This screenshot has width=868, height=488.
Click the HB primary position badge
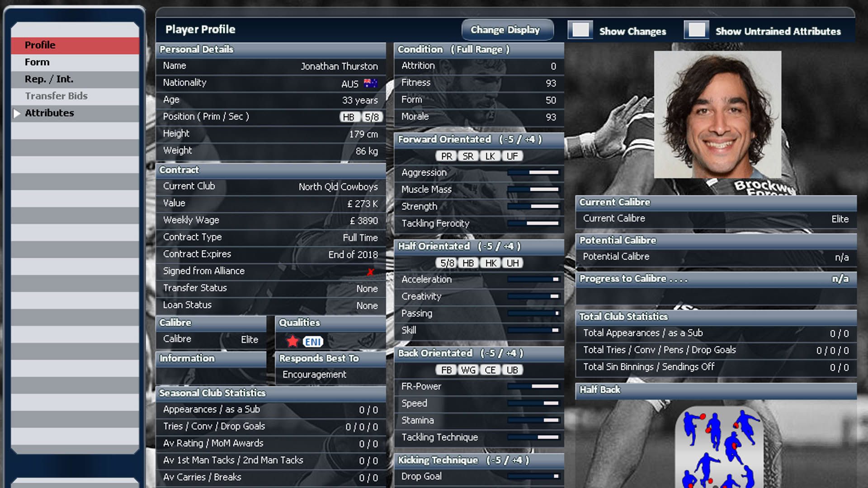pos(349,117)
